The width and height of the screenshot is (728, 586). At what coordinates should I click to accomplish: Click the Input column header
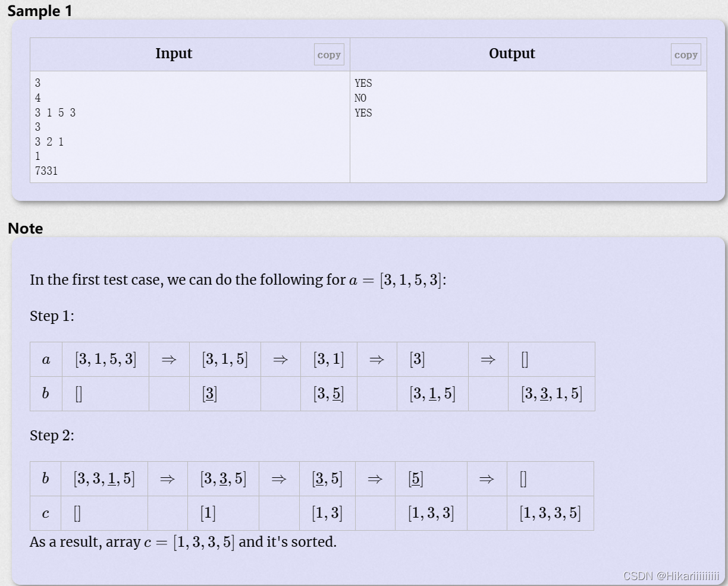(x=174, y=53)
